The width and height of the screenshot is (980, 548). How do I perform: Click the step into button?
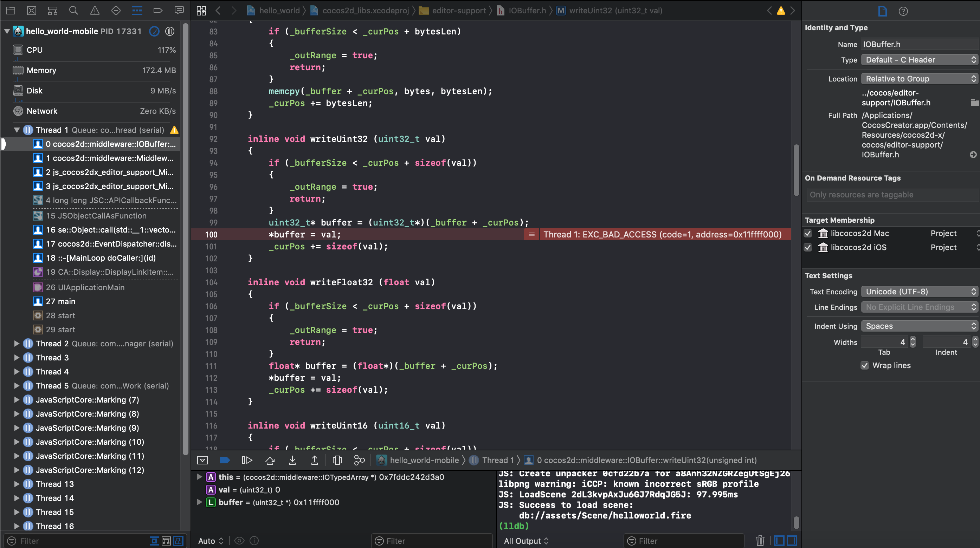[292, 461]
